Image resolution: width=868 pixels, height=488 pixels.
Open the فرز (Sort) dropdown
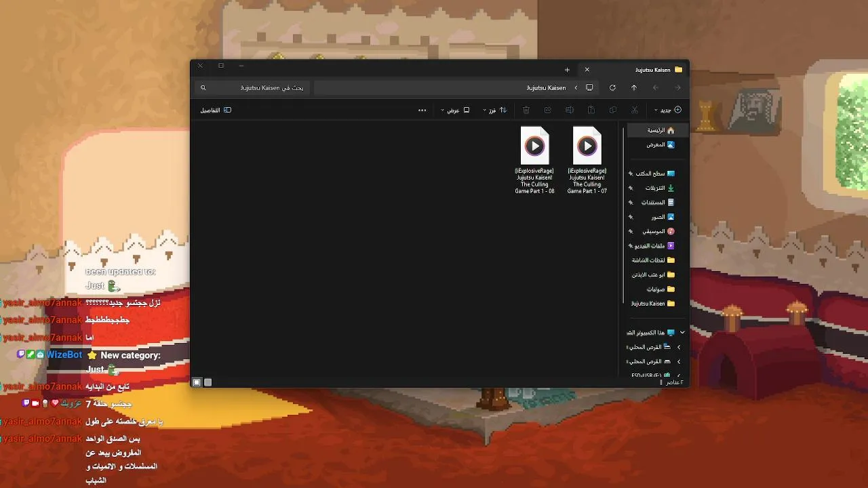coord(495,110)
